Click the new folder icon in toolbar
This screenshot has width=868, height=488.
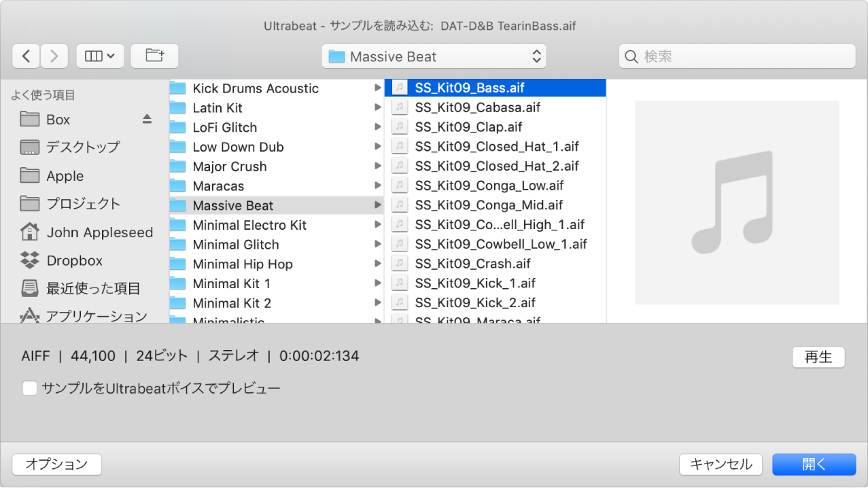[154, 56]
